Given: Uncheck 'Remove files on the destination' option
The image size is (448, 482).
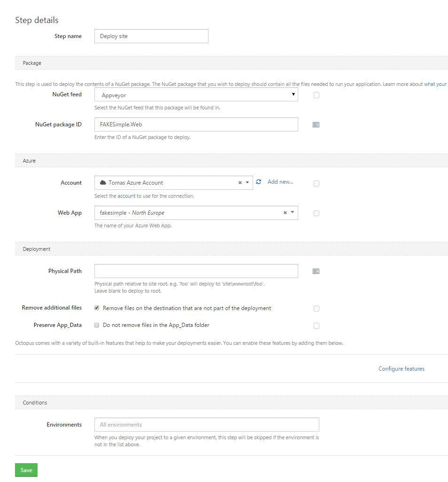Looking at the screenshot, I should (97, 308).
